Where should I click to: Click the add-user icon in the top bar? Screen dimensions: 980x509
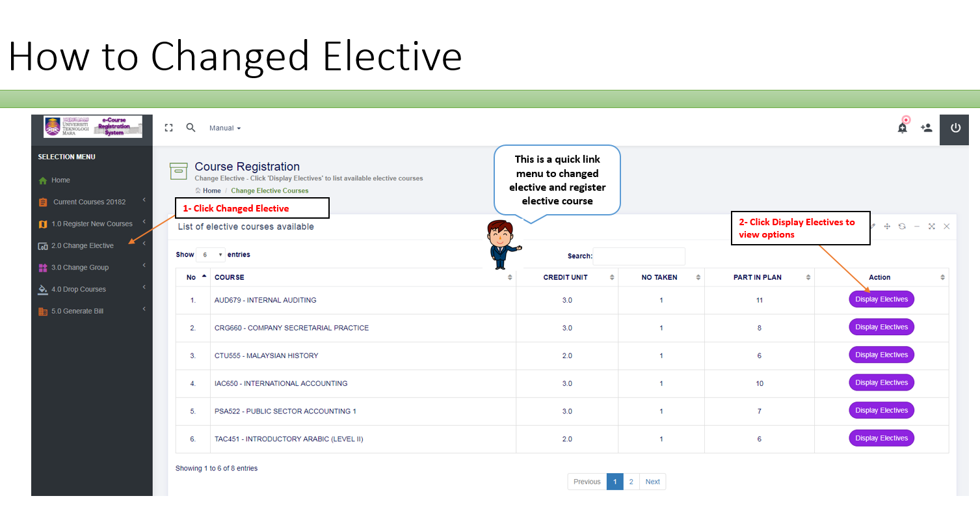927,128
